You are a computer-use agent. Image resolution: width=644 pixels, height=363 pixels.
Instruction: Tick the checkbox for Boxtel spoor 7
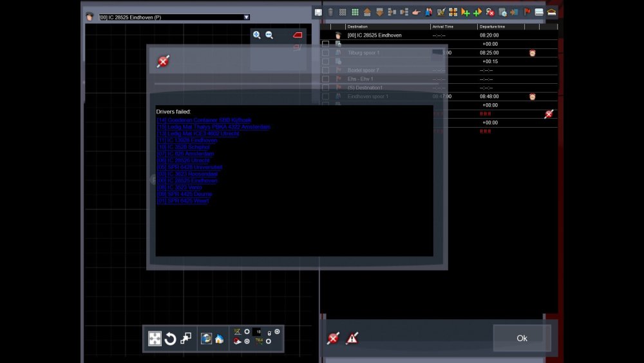pyautogui.click(x=325, y=70)
